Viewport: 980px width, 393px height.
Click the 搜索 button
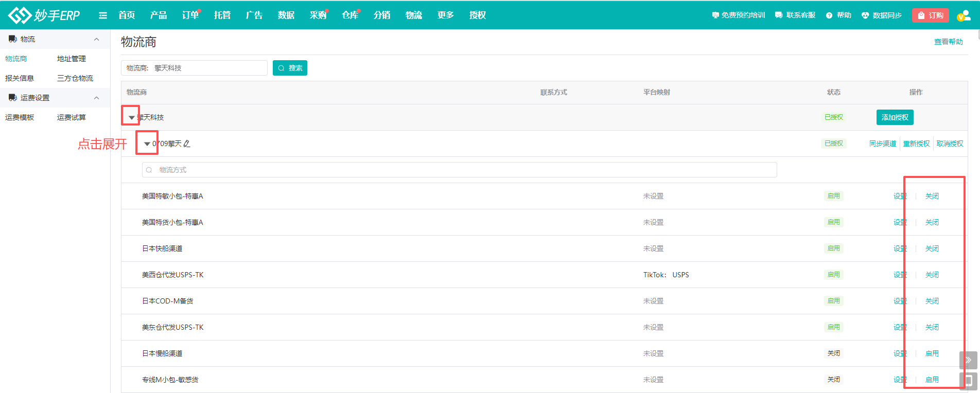(290, 68)
